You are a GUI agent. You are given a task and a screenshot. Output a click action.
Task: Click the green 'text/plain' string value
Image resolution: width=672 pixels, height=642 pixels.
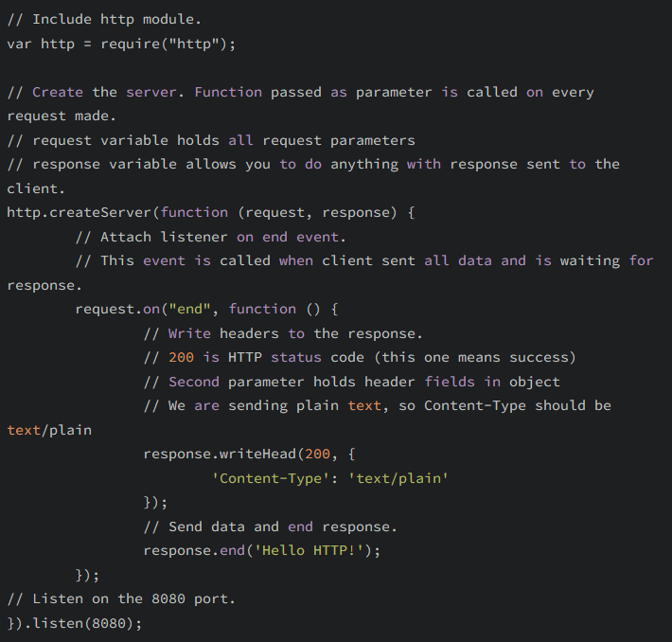[x=398, y=478]
